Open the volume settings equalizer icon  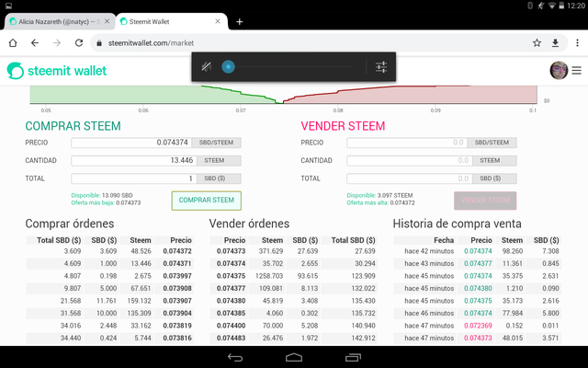tap(381, 67)
